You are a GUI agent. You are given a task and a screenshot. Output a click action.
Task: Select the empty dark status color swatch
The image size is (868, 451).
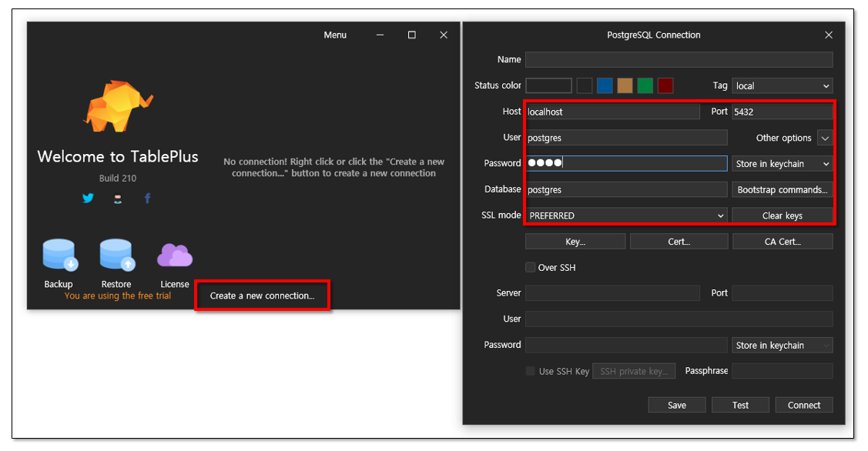point(548,85)
